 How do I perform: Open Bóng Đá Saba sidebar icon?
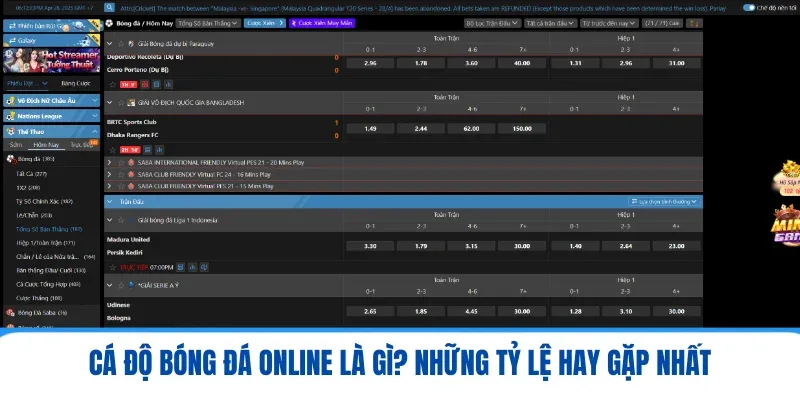pyautogui.click(x=10, y=312)
